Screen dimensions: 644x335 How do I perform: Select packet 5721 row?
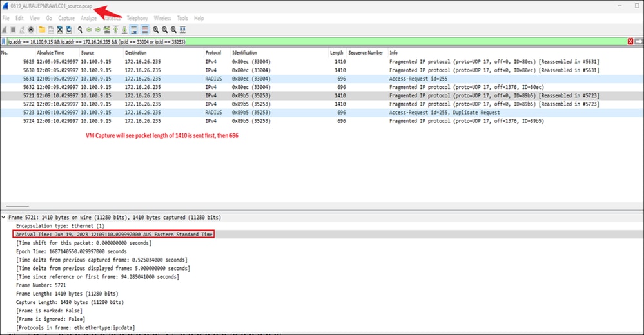point(322,95)
